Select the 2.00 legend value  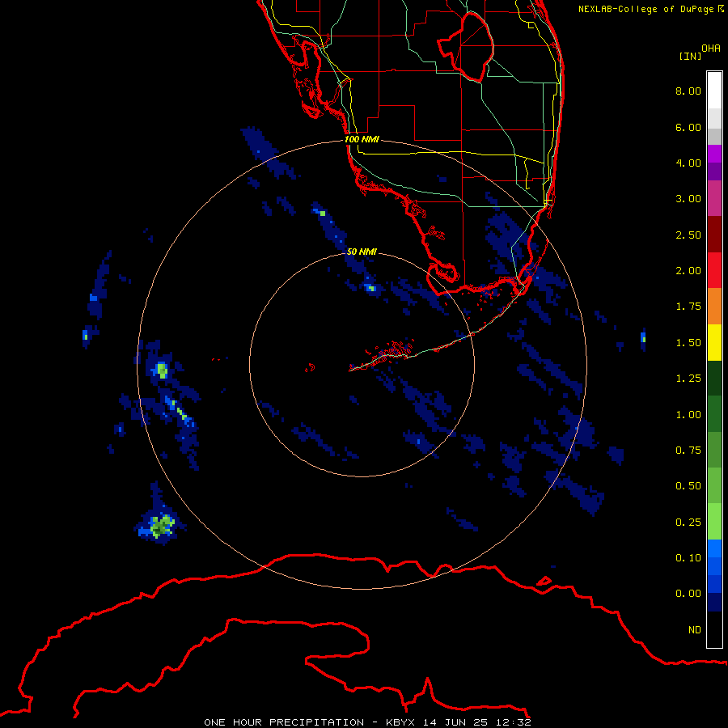coord(688,271)
